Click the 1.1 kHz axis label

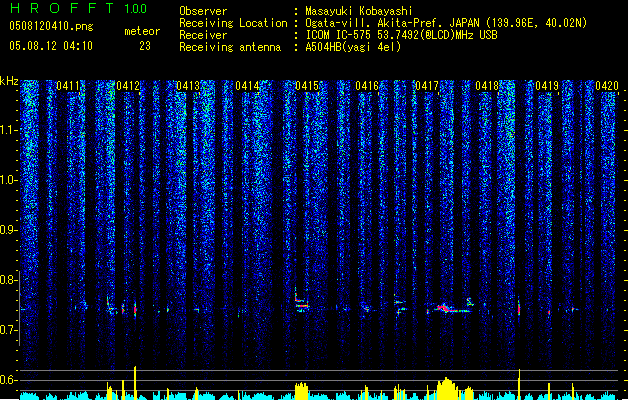(x=7, y=130)
